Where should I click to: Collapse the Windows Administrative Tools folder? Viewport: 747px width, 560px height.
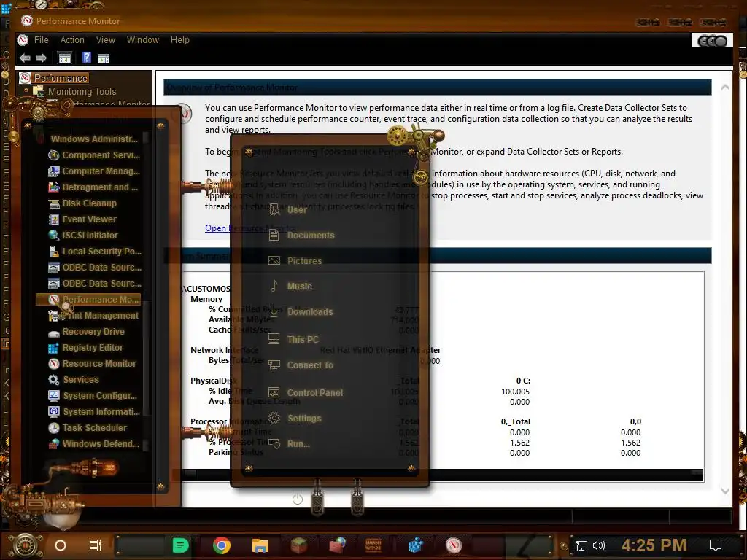[94, 139]
